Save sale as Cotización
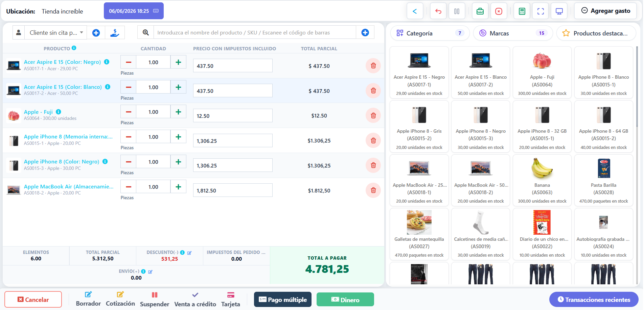644x310 pixels. click(120, 299)
